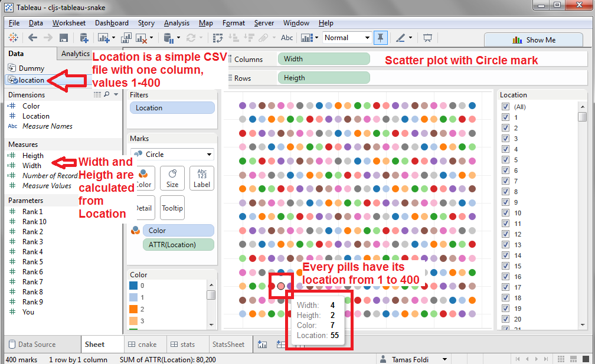Open the pause updates dropdown arrow
Viewport: 595px width, 364px height.
tap(178, 38)
